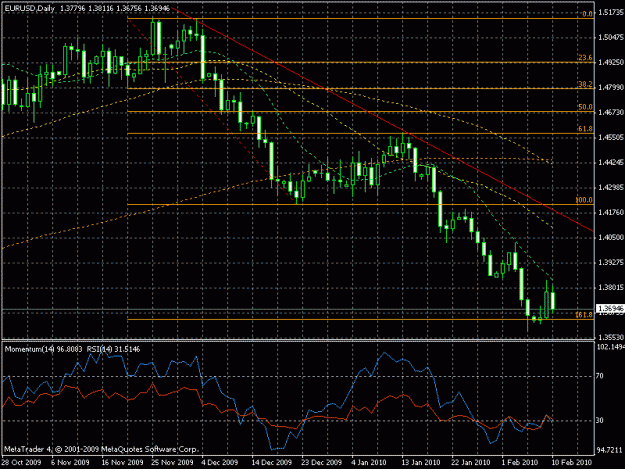This screenshot has width=625, height=469.
Task: Click the 22 Jan 2010 date label
Action: point(471,462)
